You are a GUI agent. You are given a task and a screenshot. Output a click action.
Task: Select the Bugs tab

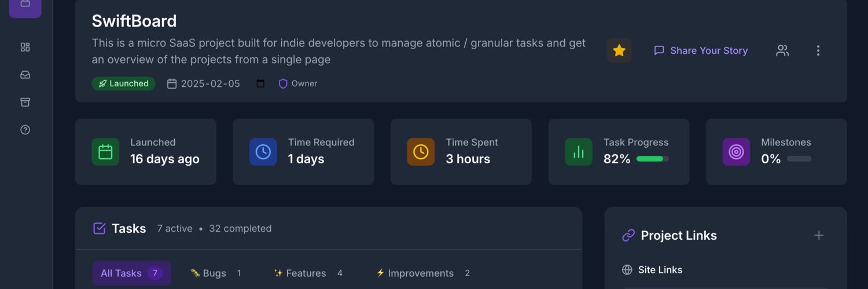(215, 273)
